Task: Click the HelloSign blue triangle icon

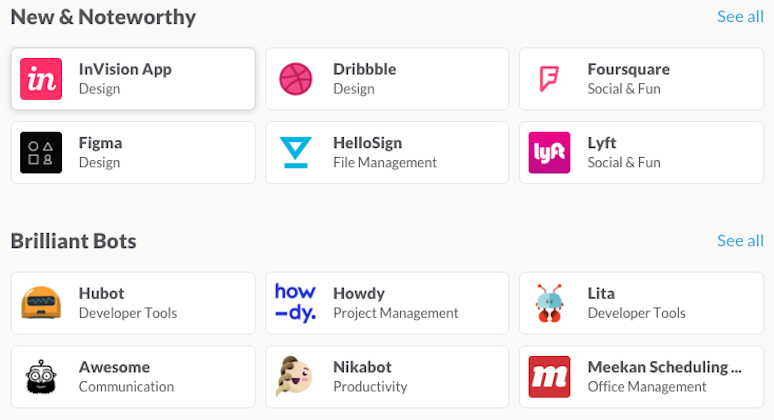Action: (295, 153)
